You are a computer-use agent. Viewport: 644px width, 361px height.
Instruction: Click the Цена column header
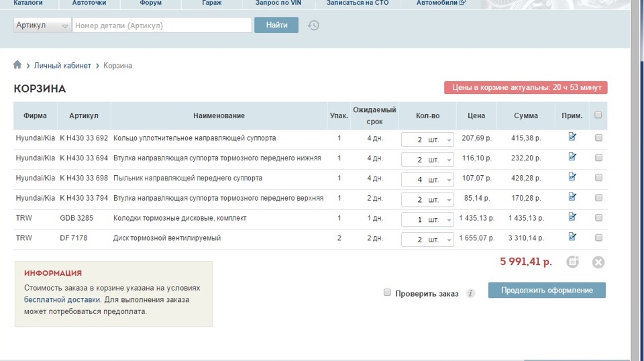(476, 116)
